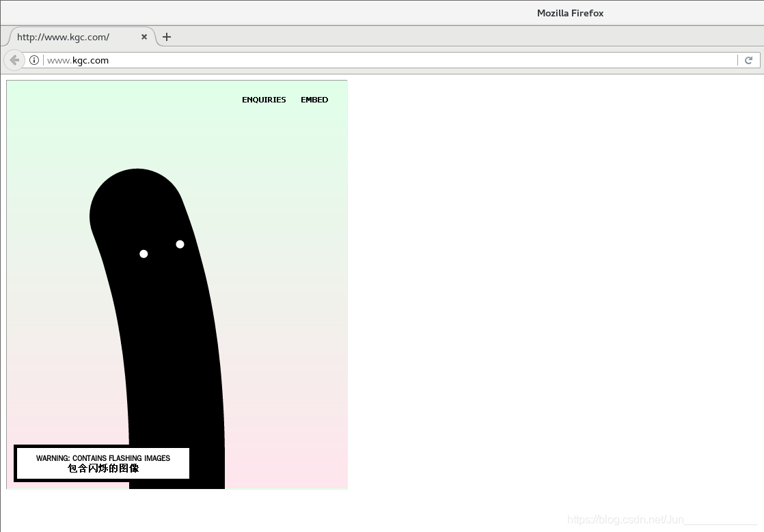Focus the www.kgc.com address bar
764x532 pixels.
point(390,60)
